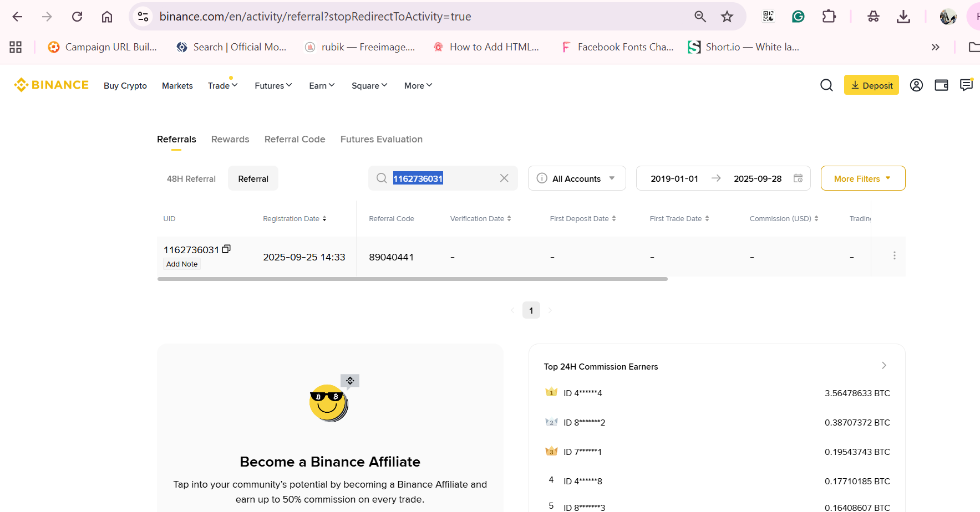Click Add Note under the UID
Screen dimensions: 980x512
(182, 264)
